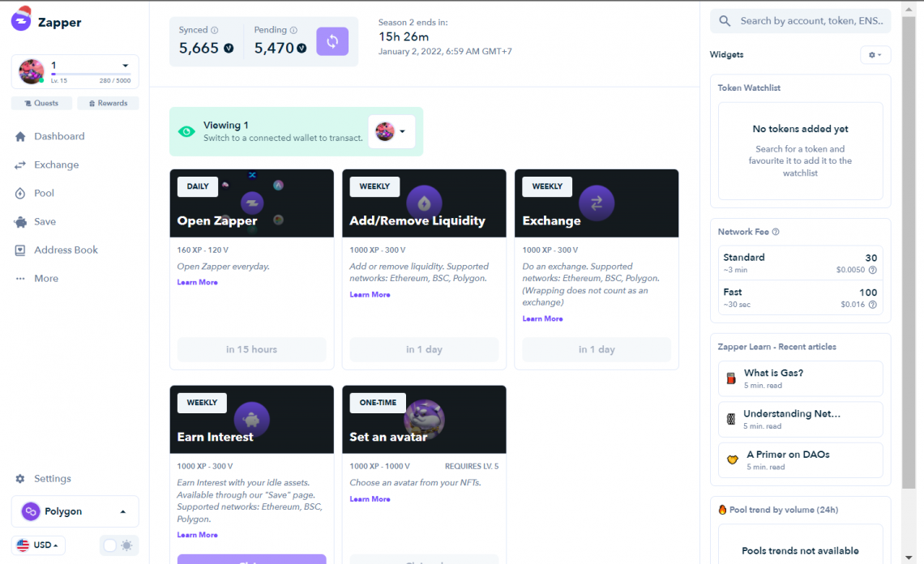
Task: Click the What is Gas? fuel icon
Action: 731,378
